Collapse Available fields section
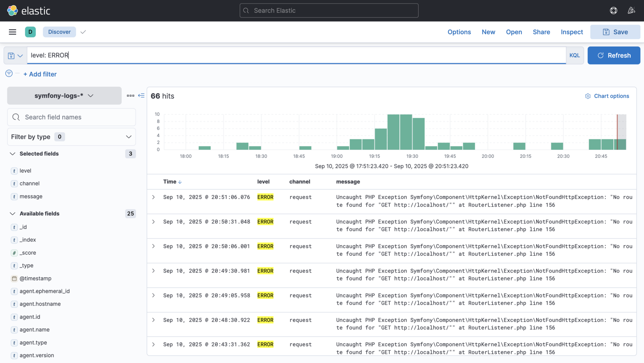 13,214
